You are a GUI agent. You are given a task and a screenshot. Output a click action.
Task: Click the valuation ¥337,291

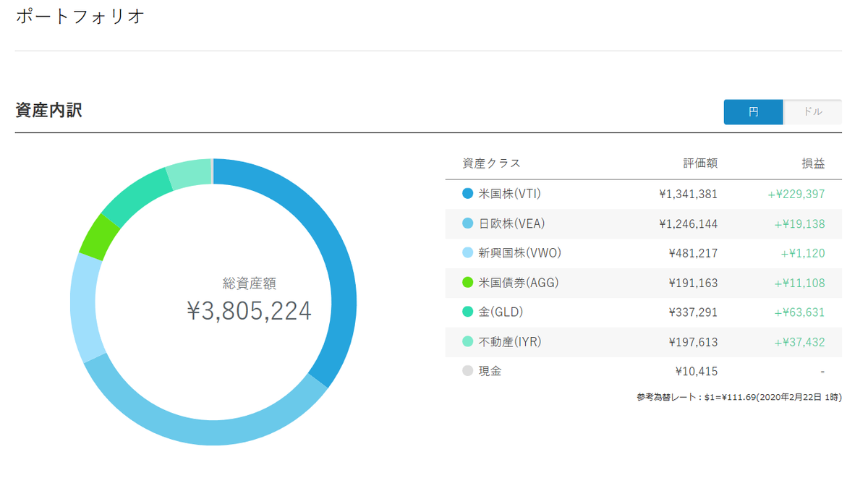[x=694, y=312]
